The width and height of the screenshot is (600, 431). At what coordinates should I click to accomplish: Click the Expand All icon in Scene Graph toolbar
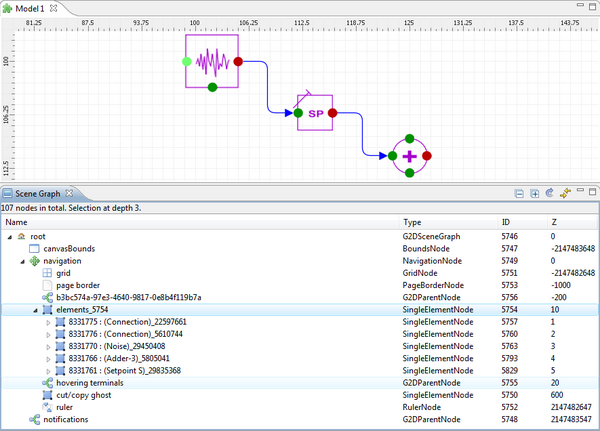pyautogui.click(x=535, y=192)
